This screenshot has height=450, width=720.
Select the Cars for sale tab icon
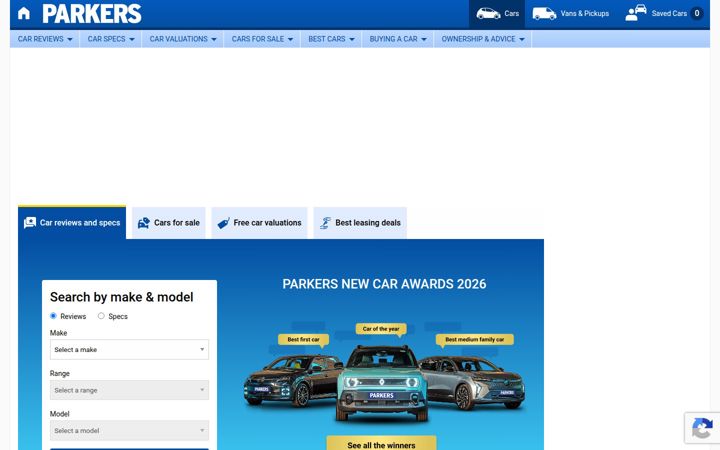click(x=144, y=223)
